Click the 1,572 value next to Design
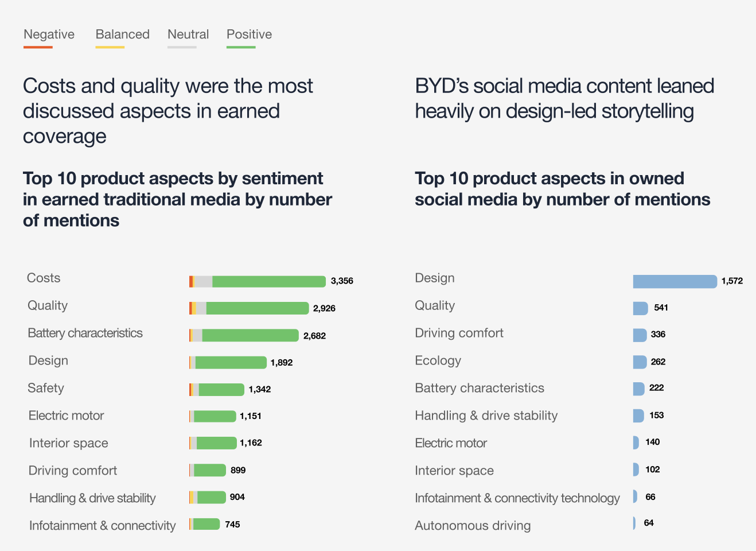 [x=732, y=281]
